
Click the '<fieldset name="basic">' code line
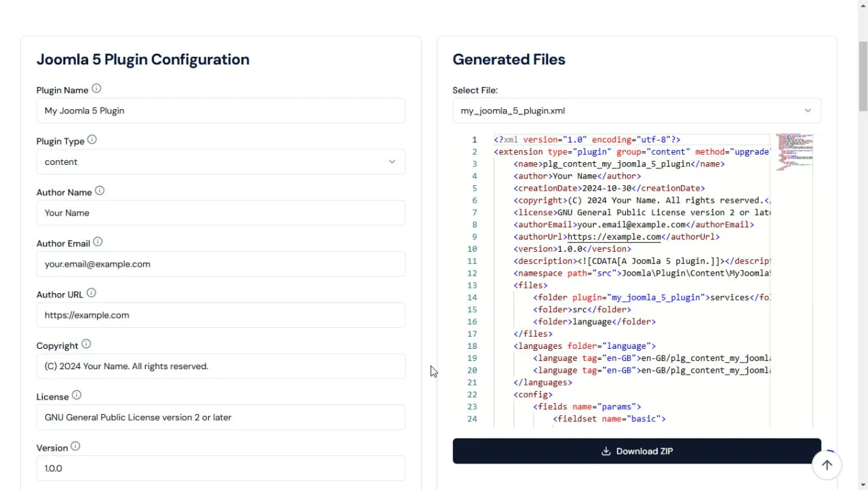[x=609, y=419]
